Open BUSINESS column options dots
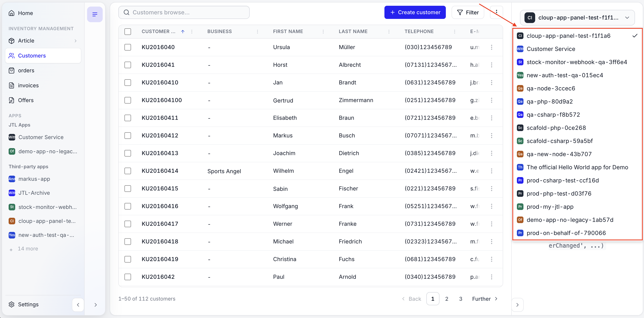The height and width of the screenshot is (318, 644). 258,31
